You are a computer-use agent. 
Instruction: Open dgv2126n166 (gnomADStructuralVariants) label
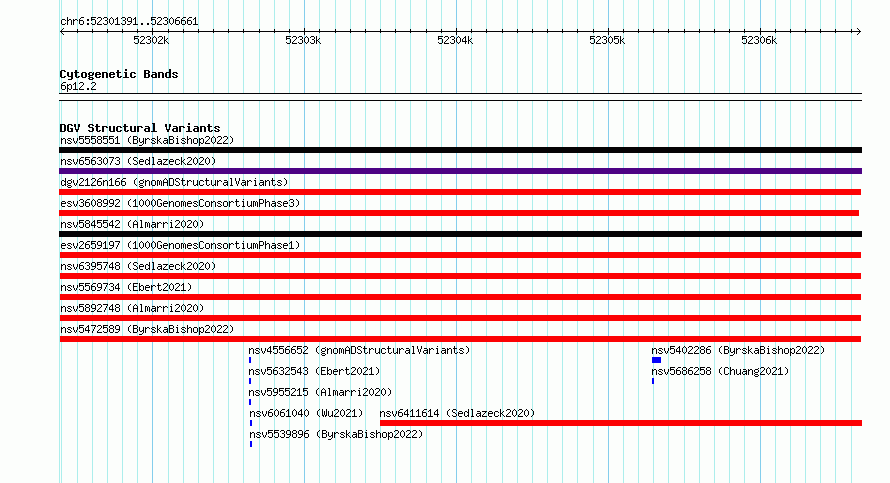click(174, 182)
